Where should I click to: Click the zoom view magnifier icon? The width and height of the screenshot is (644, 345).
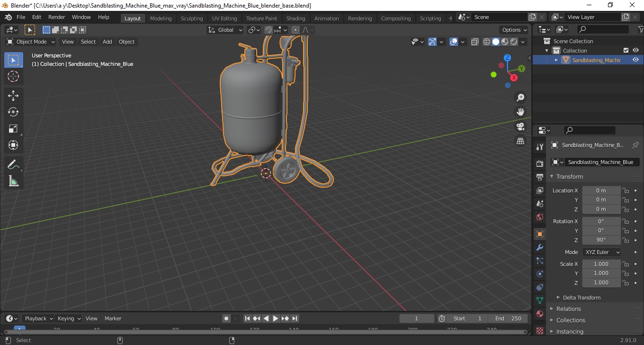coord(520,98)
